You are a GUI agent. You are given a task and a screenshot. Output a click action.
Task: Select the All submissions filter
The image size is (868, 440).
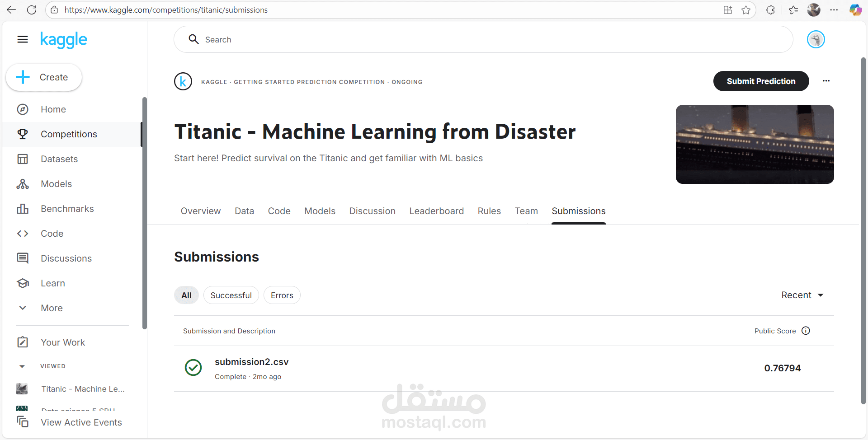(186, 295)
